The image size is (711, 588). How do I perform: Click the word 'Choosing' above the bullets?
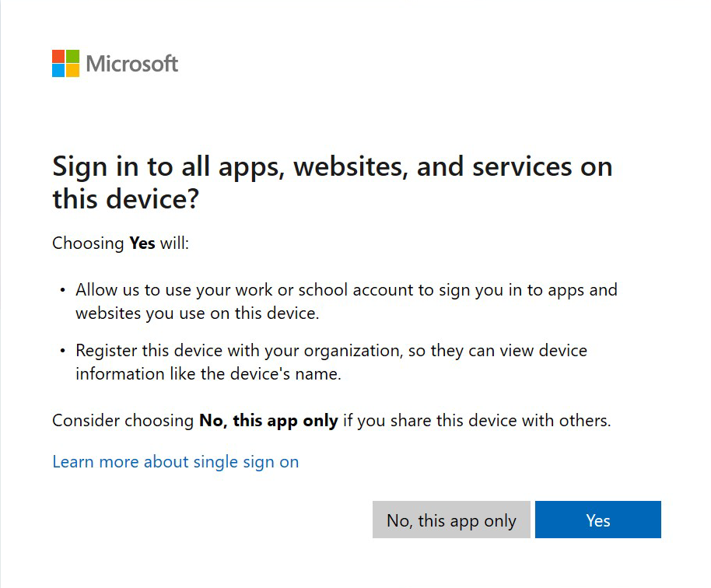click(89, 243)
